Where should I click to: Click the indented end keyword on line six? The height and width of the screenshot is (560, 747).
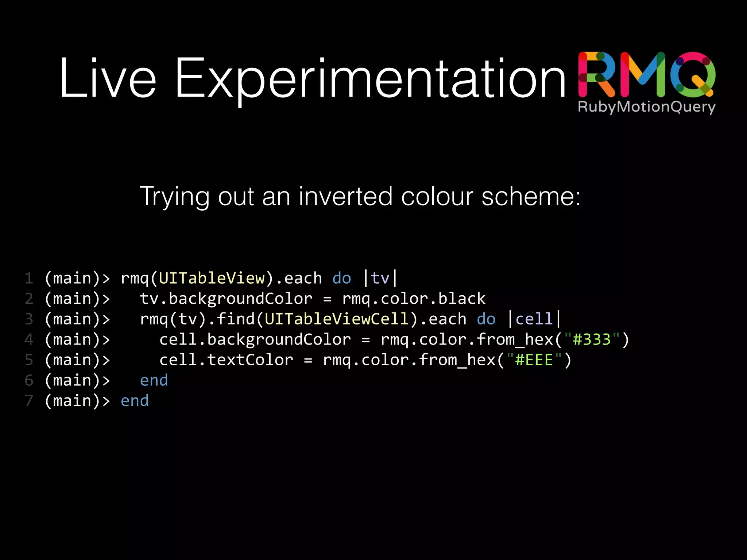point(154,381)
